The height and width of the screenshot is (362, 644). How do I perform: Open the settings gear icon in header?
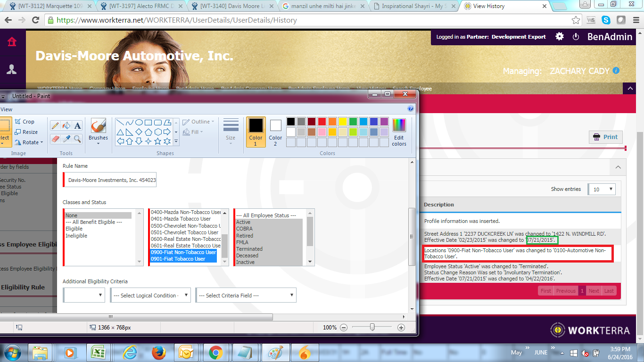560,36
